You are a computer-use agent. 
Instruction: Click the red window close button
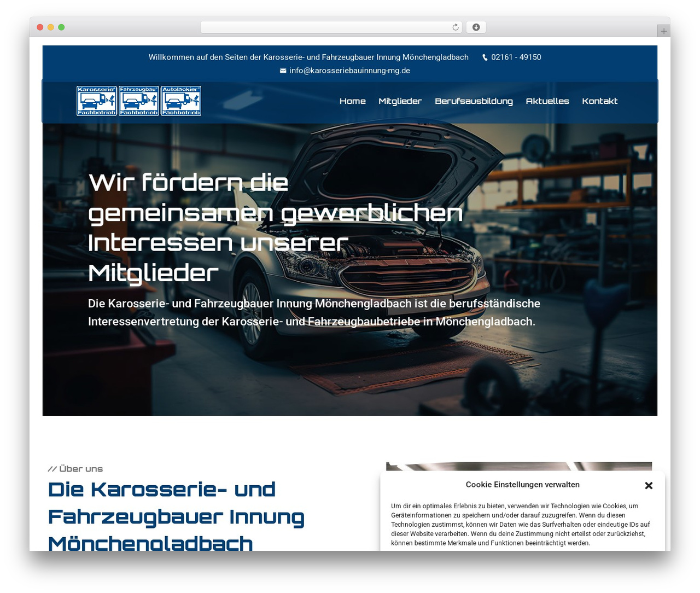point(40,27)
